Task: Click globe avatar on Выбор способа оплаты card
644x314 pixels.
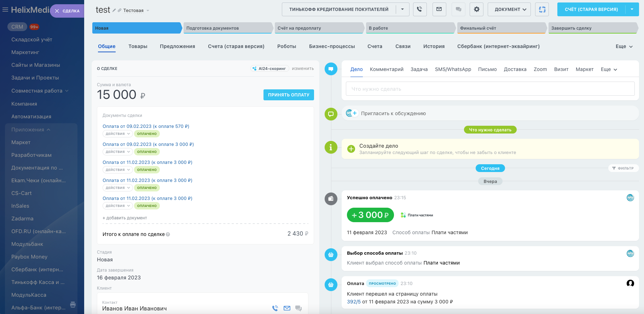Action: click(x=630, y=253)
